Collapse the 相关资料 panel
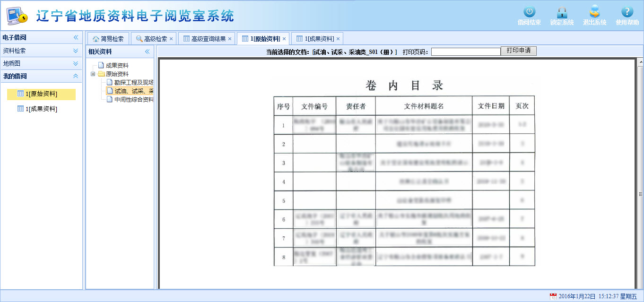The width and height of the screenshot is (644, 302). pos(147,52)
